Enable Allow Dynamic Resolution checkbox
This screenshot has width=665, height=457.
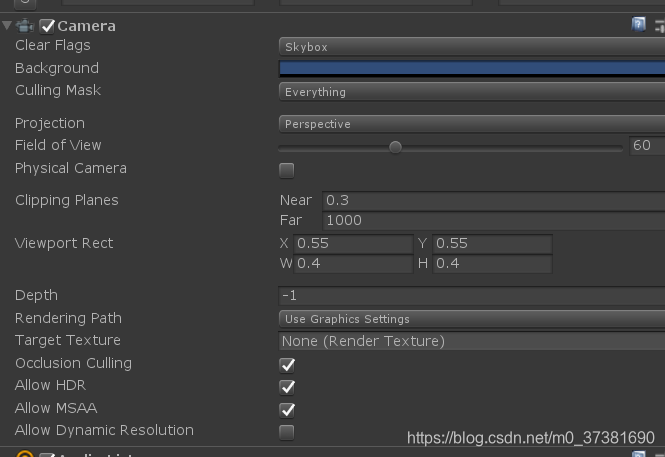[287, 432]
